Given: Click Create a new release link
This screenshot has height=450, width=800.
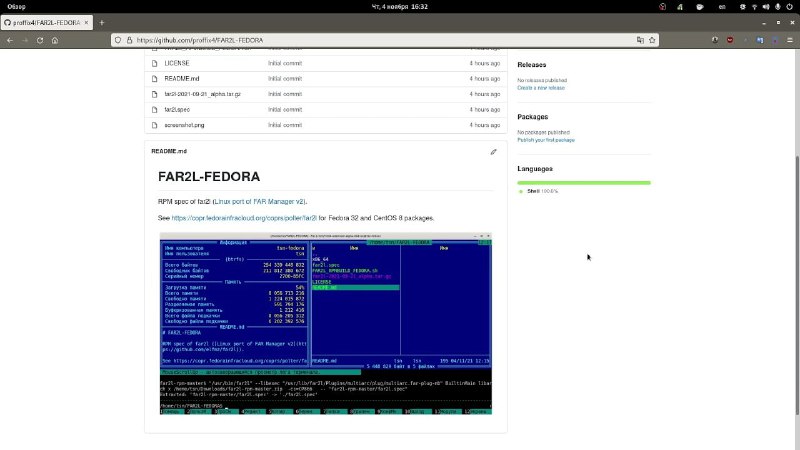Looking at the screenshot, I should coord(541,88).
